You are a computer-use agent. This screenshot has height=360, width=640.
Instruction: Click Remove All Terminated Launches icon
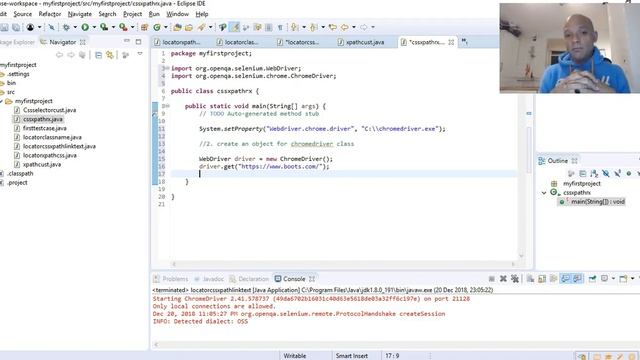515,278
